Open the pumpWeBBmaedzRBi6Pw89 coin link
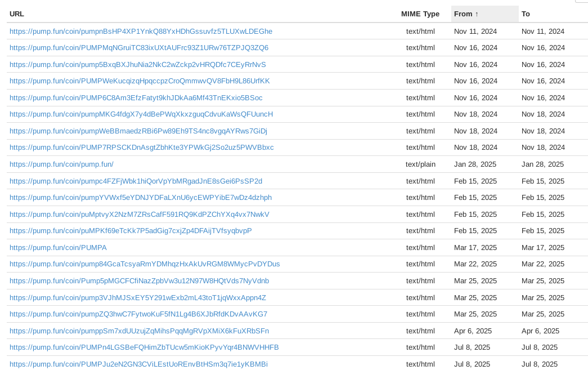The image size is (588, 379). [138, 131]
